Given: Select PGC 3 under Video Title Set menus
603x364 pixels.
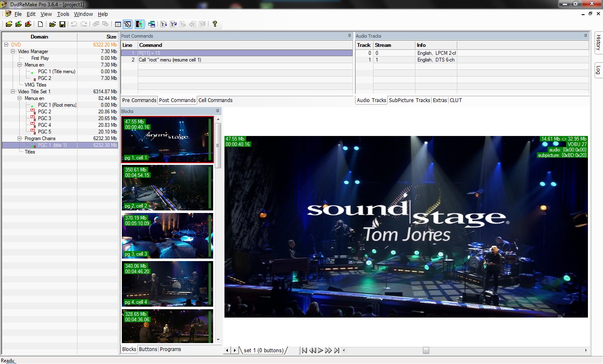Looking at the screenshot, I should (44, 118).
